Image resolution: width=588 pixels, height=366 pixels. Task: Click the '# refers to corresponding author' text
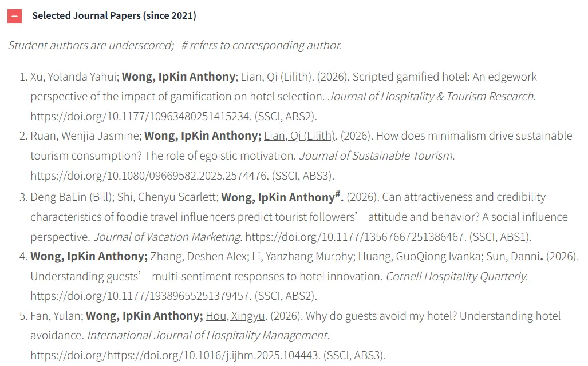pyautogui.click(x=262, y=45)
